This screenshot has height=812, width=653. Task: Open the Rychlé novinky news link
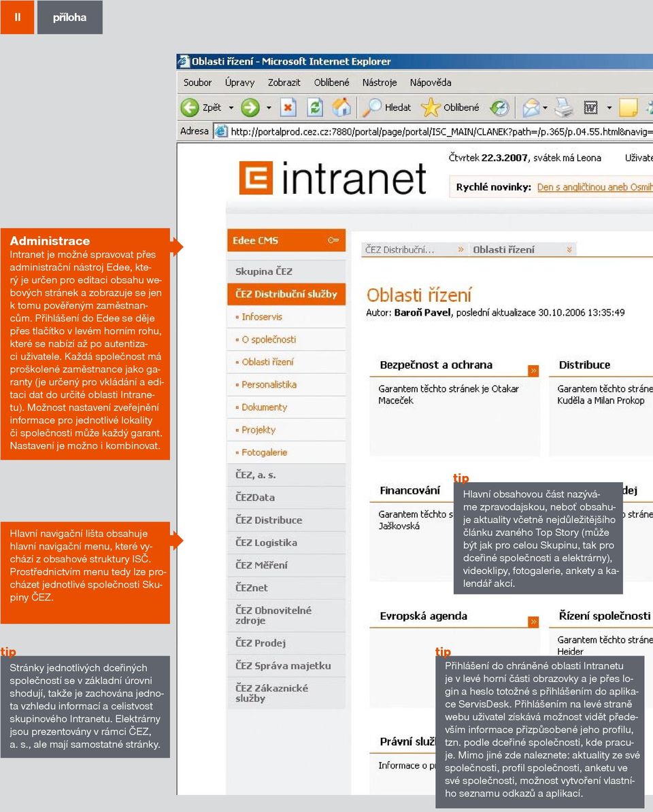(595, 187)
